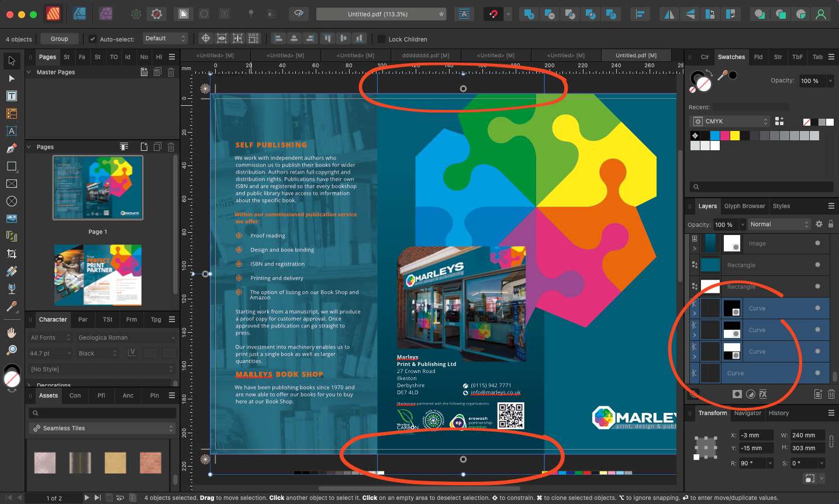The image size is (839, 504).
Task: Open the Geologica Roman font dropdown
Action: (126, 337)
